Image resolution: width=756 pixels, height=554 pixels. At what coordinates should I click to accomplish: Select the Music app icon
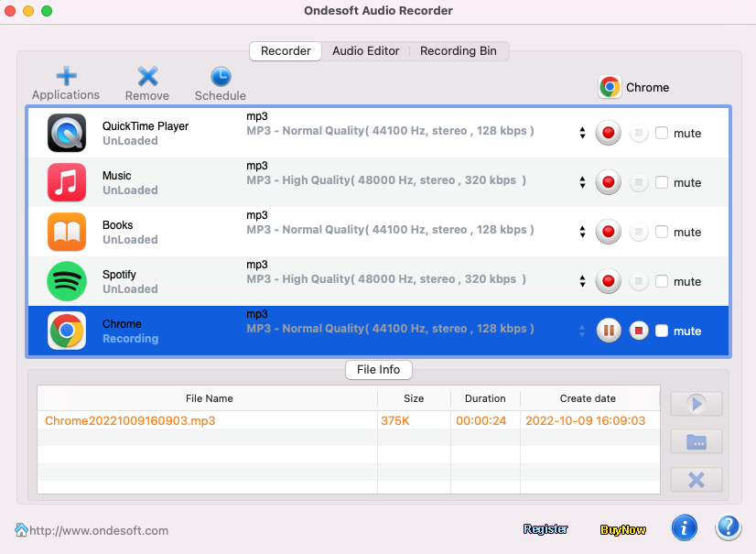coord(67,182)
